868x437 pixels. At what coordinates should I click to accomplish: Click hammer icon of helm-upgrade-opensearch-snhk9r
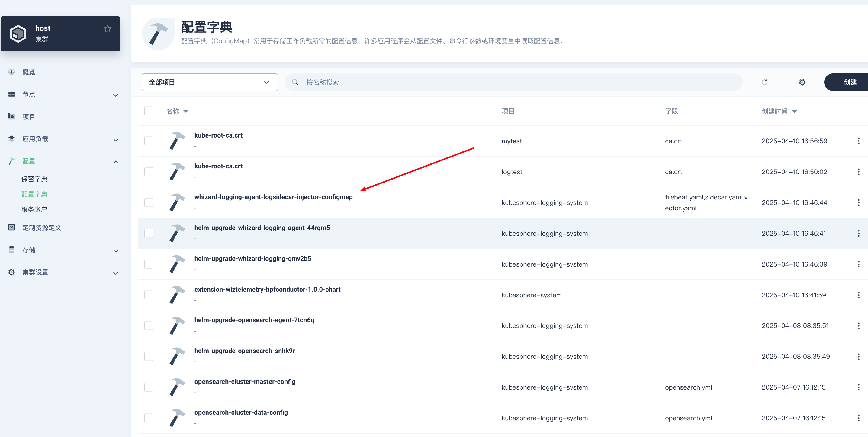tap(177, 356)
